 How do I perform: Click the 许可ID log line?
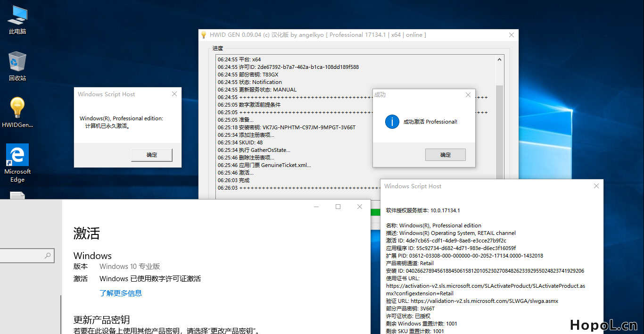(x=288, y=67)
